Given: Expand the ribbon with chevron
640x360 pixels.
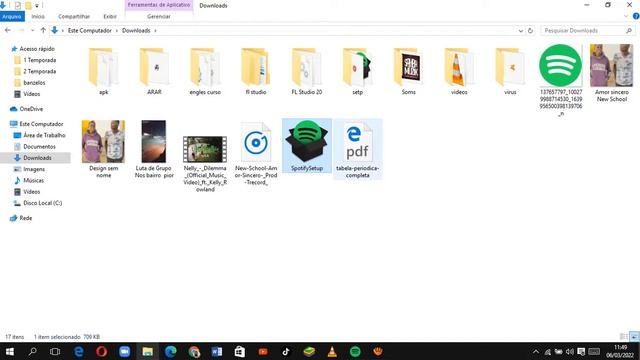Looking at the screenshot, I should pos(626,16).
